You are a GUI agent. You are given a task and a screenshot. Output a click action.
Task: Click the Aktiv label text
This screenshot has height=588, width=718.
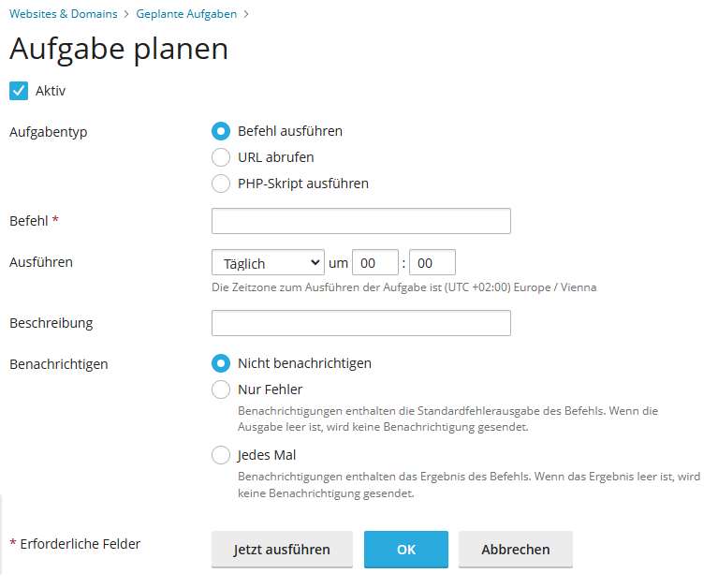coord(51,91)
